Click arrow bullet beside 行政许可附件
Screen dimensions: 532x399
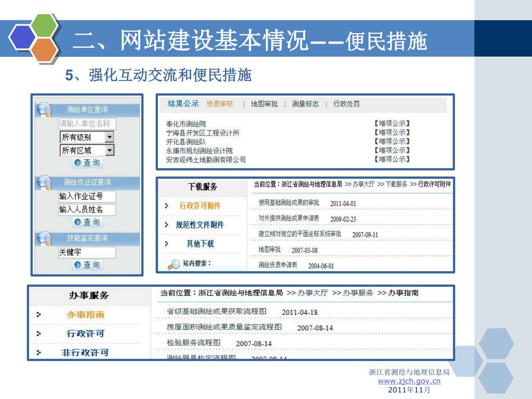[x=166, y=206]
